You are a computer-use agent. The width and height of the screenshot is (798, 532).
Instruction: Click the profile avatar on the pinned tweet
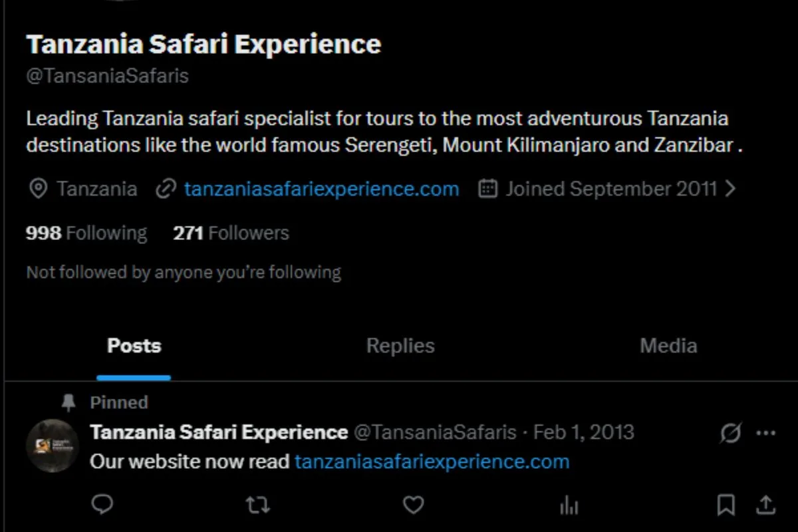(53, 446)
